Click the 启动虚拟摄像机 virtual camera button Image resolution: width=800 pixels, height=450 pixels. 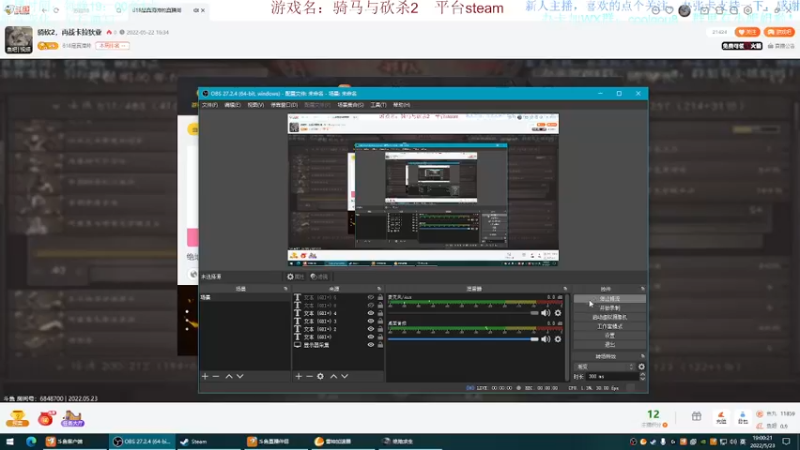pyautogui.click(x=610, y=317)
